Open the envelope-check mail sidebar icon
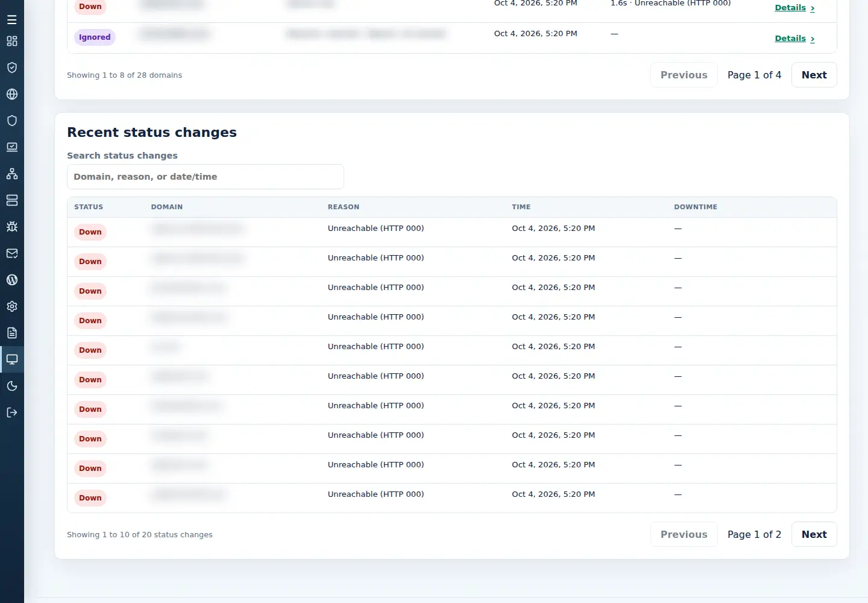The height and width of the screenshot is (603, 868). 12,253
